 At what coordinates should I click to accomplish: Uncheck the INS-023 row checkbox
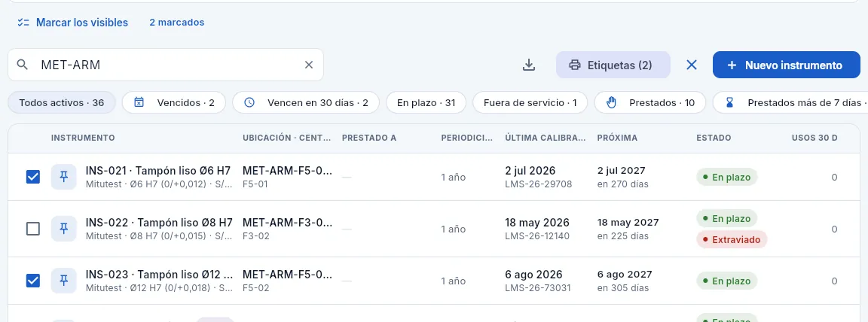tap(33, 281)
